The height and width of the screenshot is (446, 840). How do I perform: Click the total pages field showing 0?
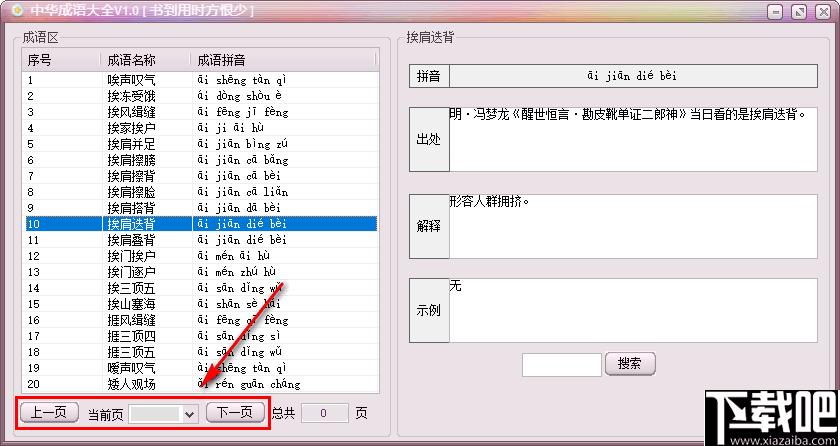(324, 413)
